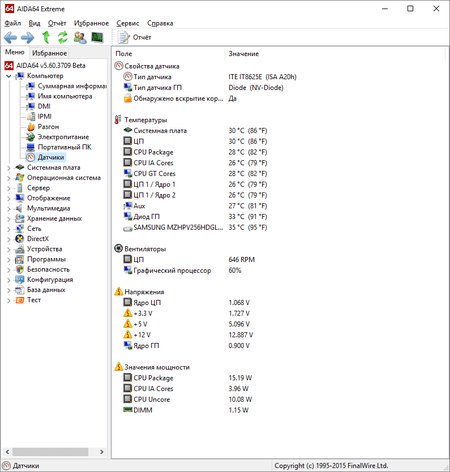Image resolution: width=450 pixels, height=472 pixels.
Task: Open the Избранное menu
Action: point(91,23)
